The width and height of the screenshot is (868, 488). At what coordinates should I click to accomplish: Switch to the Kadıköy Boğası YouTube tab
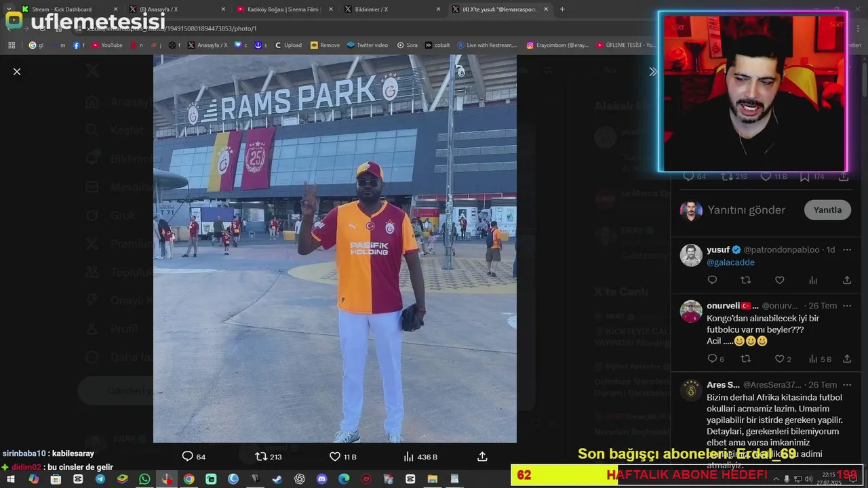pyautogui.click(x=283, y=9)
